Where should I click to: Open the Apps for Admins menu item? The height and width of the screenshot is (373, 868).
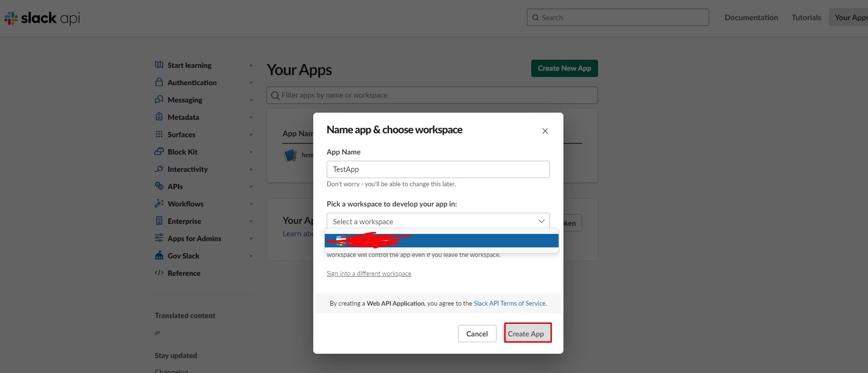tap(194, 239)
